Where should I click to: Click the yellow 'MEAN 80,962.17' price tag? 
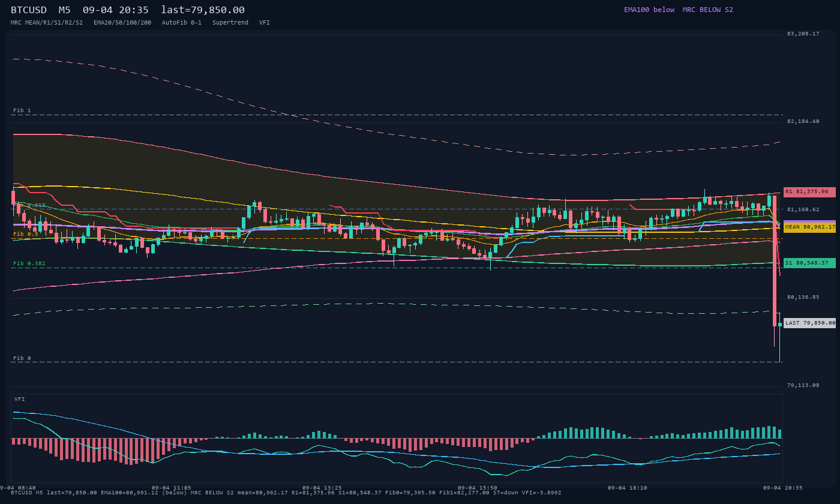click(809, 227)
